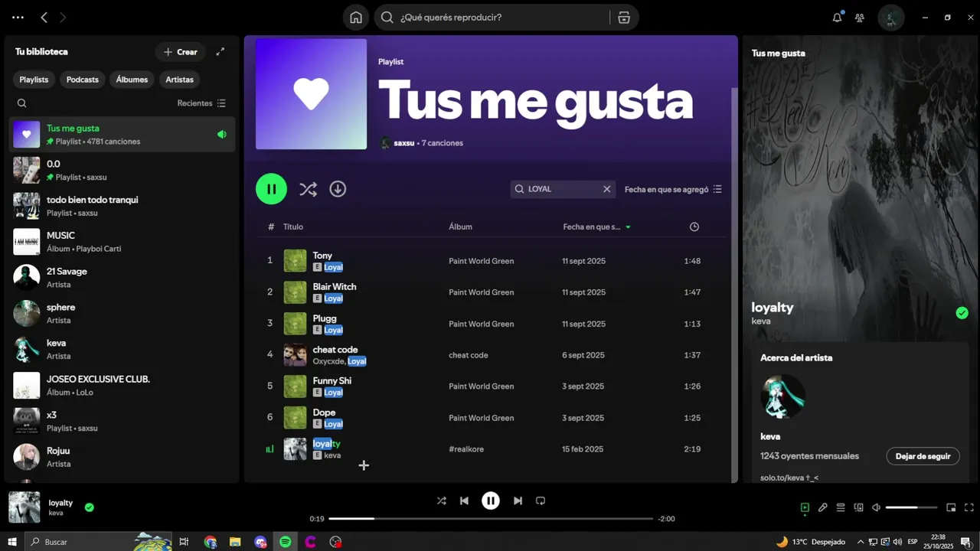Toggle shuffle in the bottom player bar
Image resolution: width=980 pixels, height=551 pixels.
[x=442, y=500]
